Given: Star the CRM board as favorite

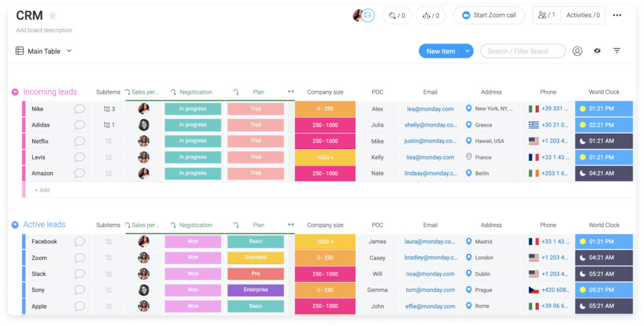Looking at the screenshot, I should [x=53, y=16].
